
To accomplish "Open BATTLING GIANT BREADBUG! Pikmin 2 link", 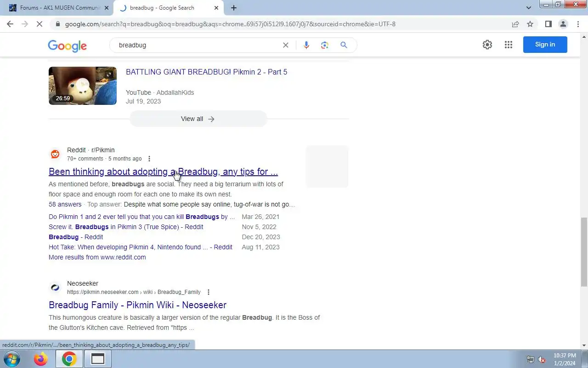I will pos(206,72).
